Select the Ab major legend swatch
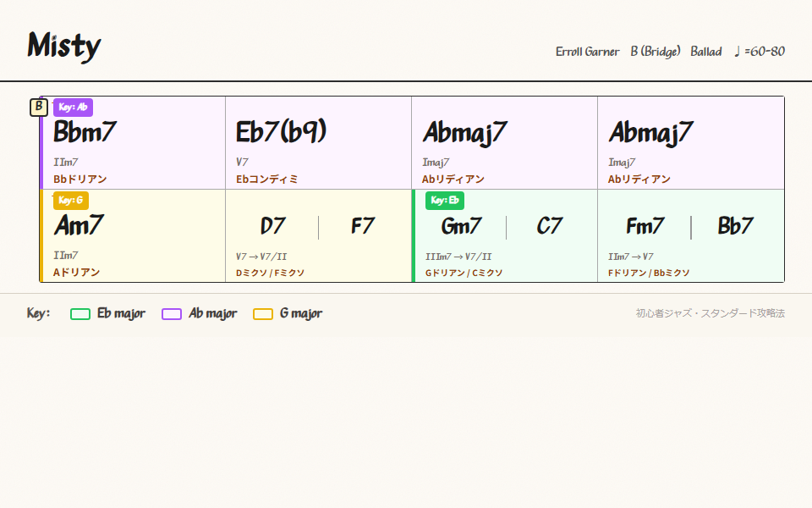The height and width of the screenshot is (508, 812). (172, 314)
